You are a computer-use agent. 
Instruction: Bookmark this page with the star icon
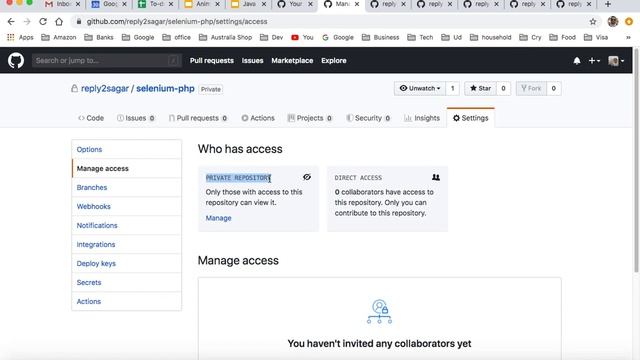(593, 22)
